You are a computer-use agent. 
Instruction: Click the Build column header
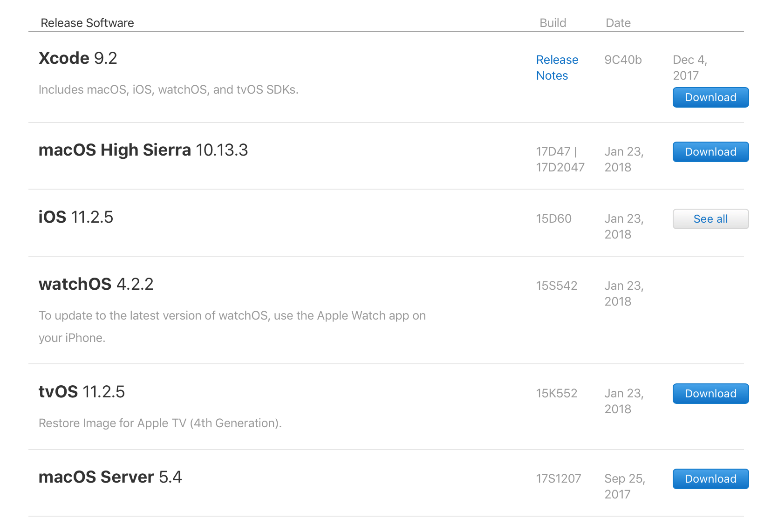click(x=553, y=23)
